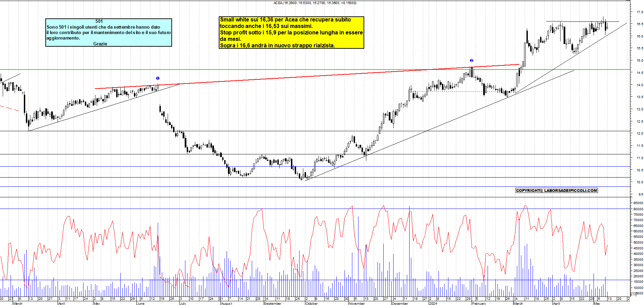
Task: Click the August month label on time axis
Action: tap(227, 303)
